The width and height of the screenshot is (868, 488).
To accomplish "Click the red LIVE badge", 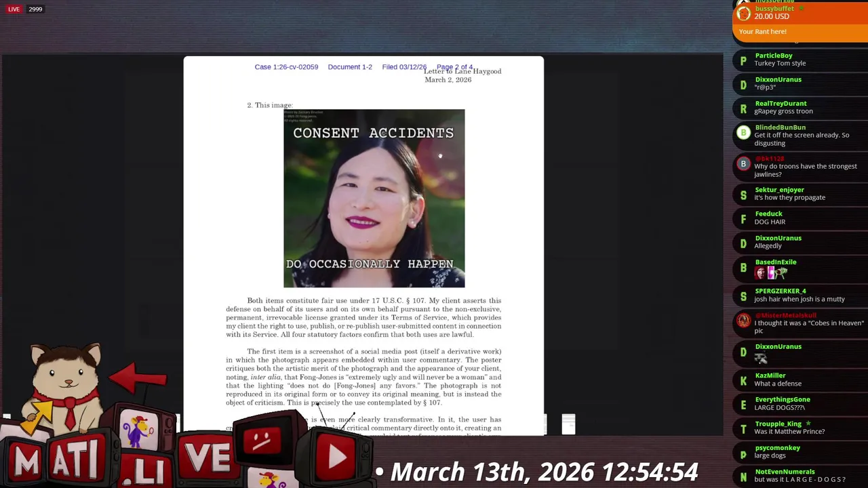I will [14, 9].
